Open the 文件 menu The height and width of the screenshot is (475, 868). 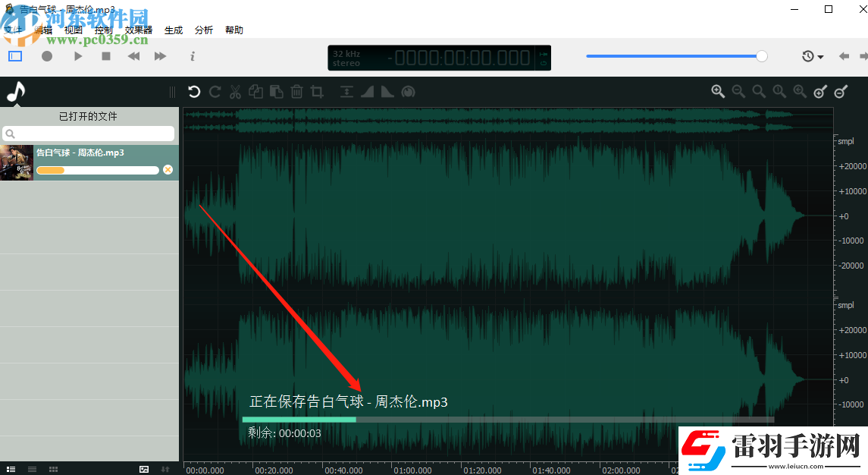click(x=12, y=30)
